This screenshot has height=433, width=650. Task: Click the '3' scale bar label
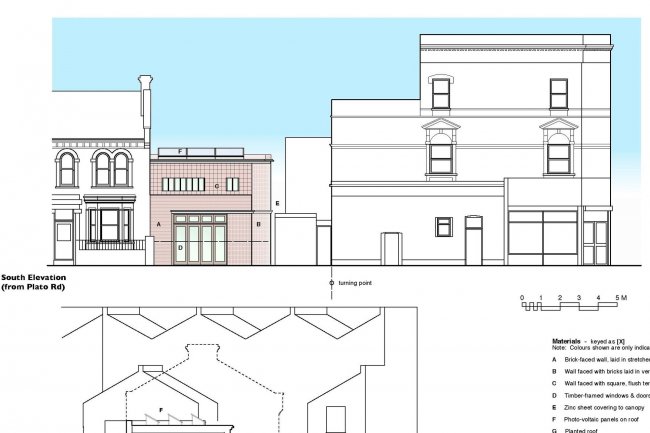coord(579,298)
